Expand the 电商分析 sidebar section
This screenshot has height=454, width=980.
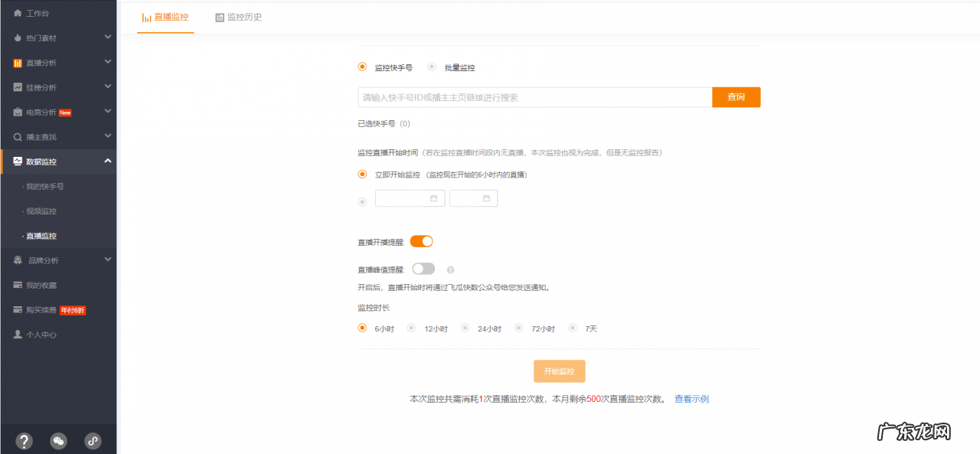click(x=109, y=110)
